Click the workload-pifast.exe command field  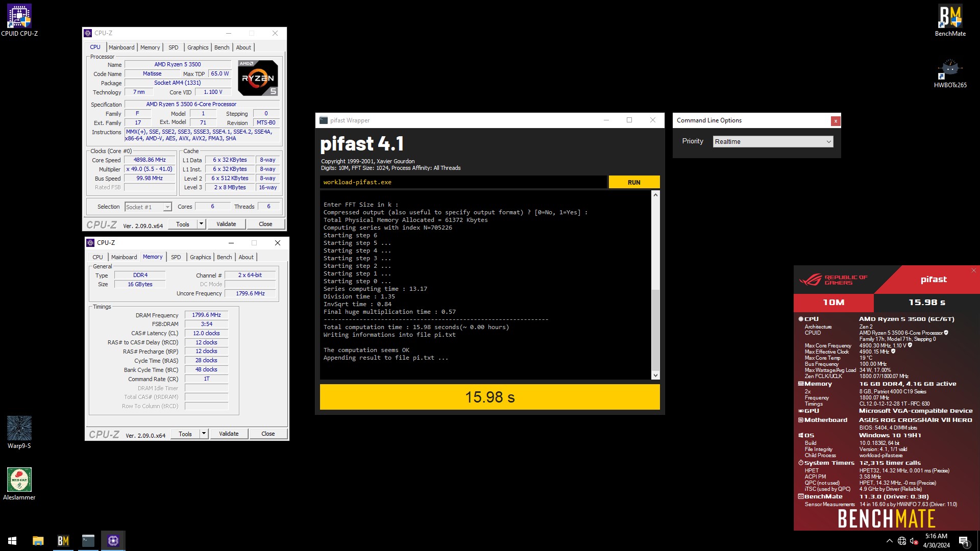point(463,182)
